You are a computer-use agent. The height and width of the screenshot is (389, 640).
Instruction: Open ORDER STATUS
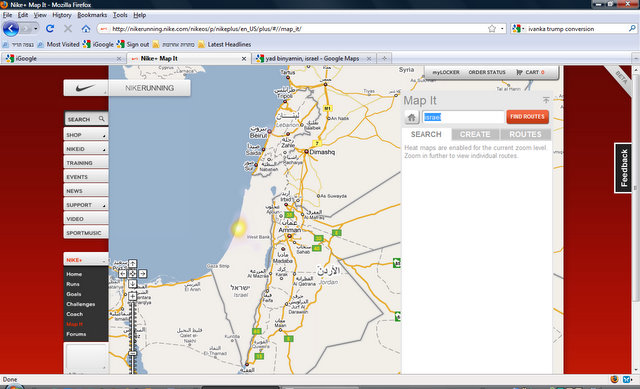pos(487,72)
